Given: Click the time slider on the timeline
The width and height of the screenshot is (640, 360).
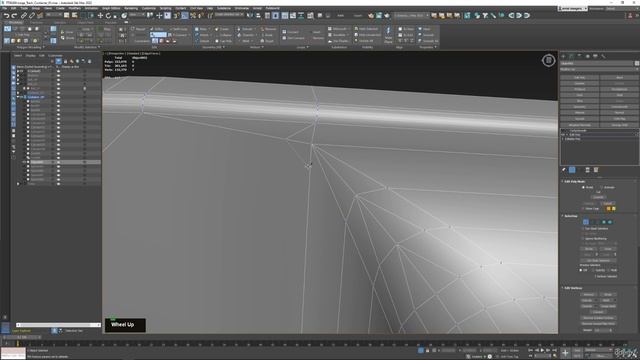Looking at the screenshot, I should click(22, 338).
